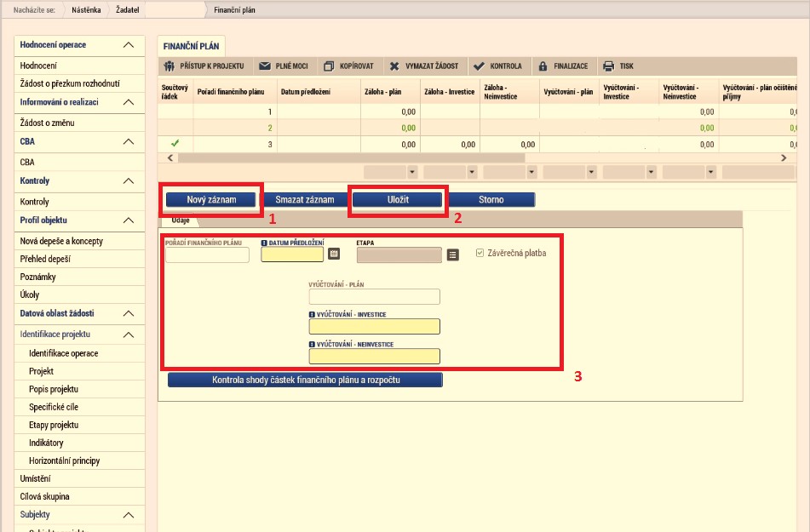Open filter dropdown under Vyúčtování - plán

[x=592, y=172]
